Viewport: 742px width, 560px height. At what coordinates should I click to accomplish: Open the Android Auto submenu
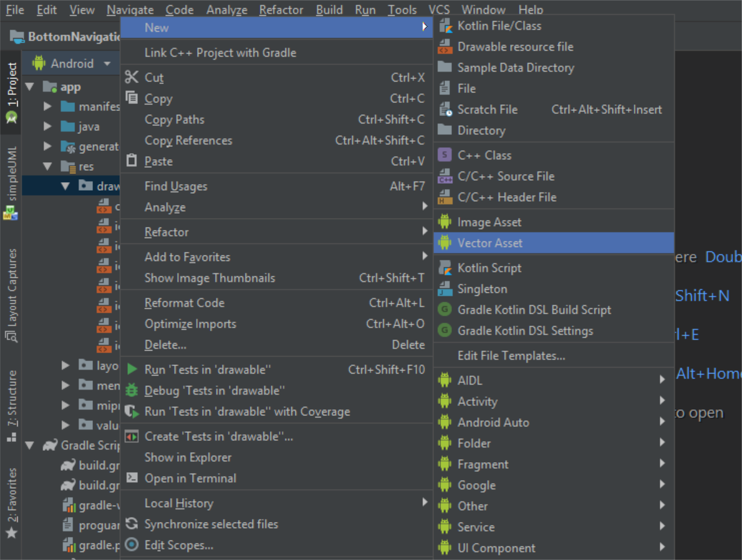click(x=554, y=422)
